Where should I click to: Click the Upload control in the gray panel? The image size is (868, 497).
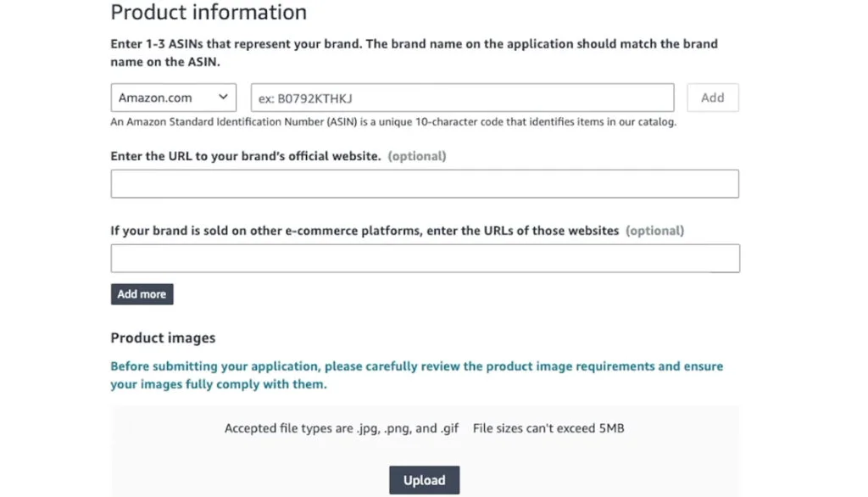(424, 479)
